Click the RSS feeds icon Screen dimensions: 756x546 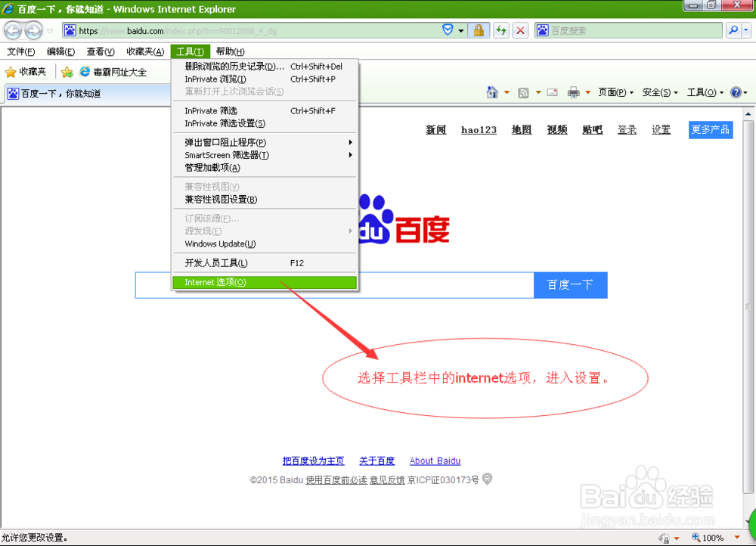pos(523,92)
